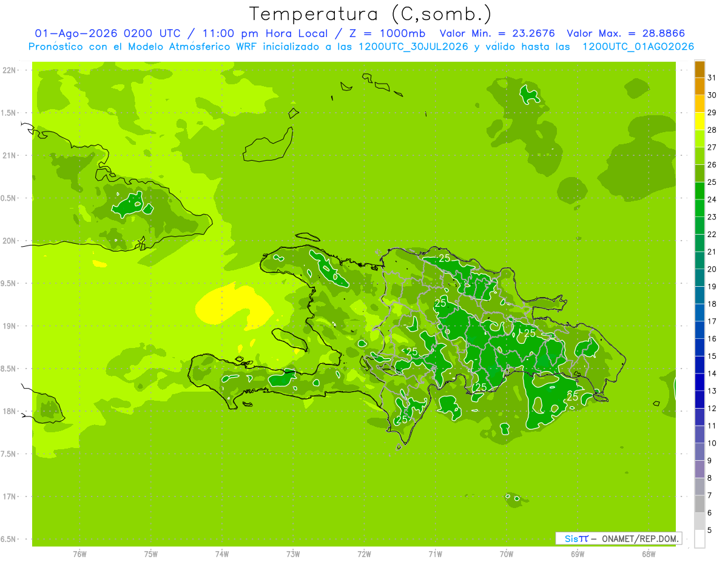Pick the legend swatch between 26 and 27
The width and height of the screenshot is (728, 562).
(699, 156)
